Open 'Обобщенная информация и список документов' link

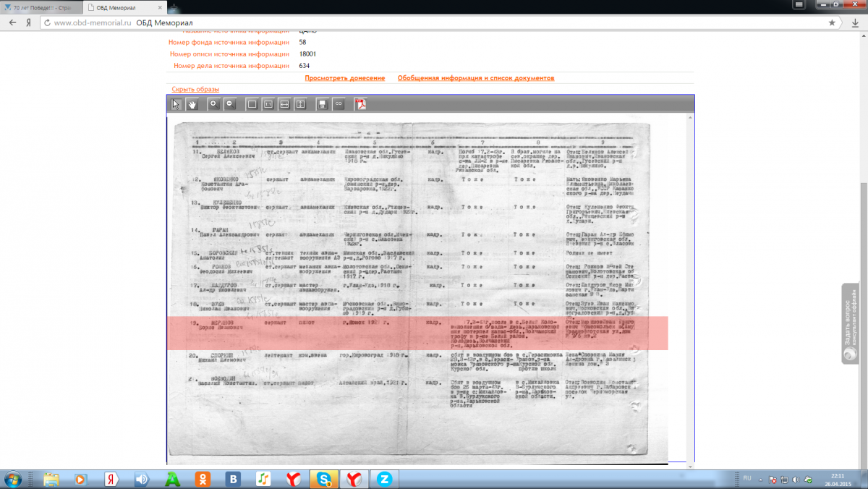[475, 78]
